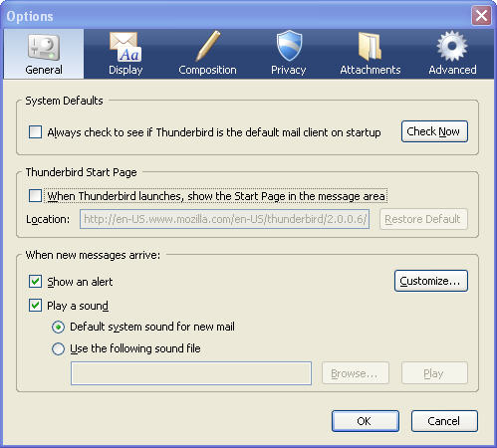Click the Check Now button
The image size is (497, 448).
[x=434, y=131]
